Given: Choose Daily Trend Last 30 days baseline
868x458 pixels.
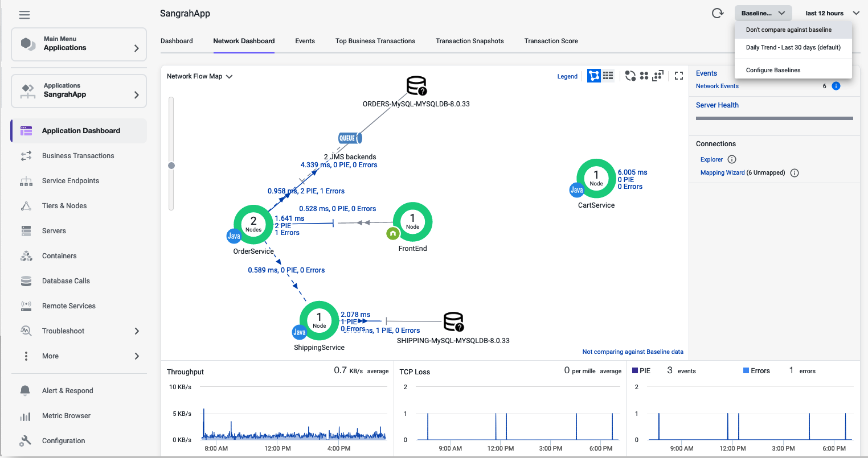Looking at the screenshot, I should [793, 47].
